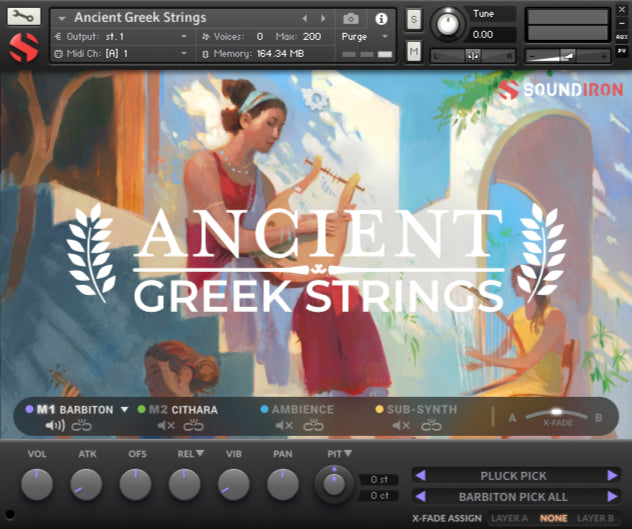632x529 pixels.
Task: Toggle the Solo S button
Action: click(x=414, y=20)
